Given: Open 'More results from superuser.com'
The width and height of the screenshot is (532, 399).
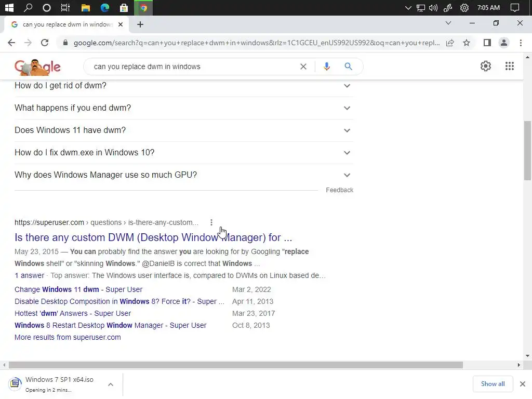Looking at the screenshot, I should (68, 337).
